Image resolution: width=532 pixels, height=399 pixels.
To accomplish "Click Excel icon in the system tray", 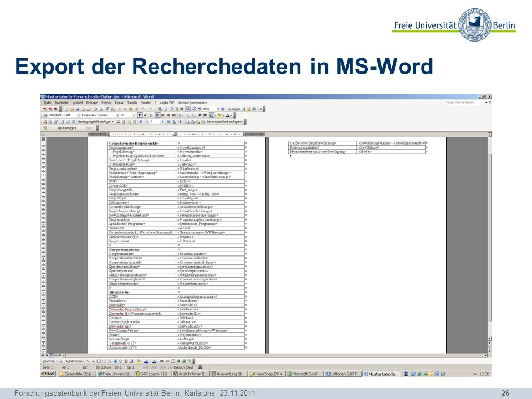I will tap(425, 374).
